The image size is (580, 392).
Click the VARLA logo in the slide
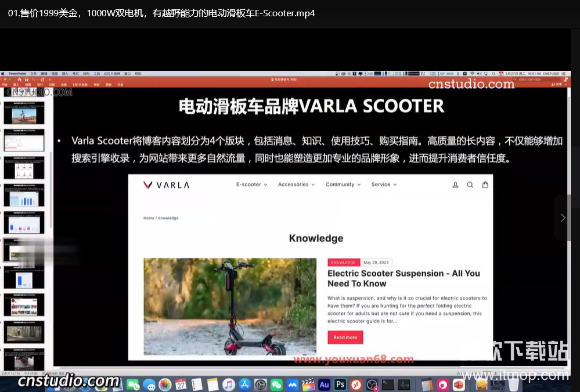tap(167, 185)
